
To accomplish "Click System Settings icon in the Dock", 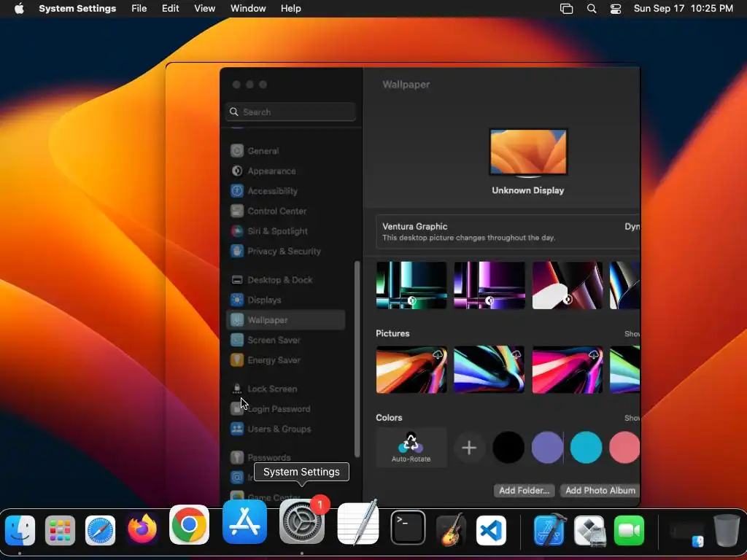I will pos(302,522).
